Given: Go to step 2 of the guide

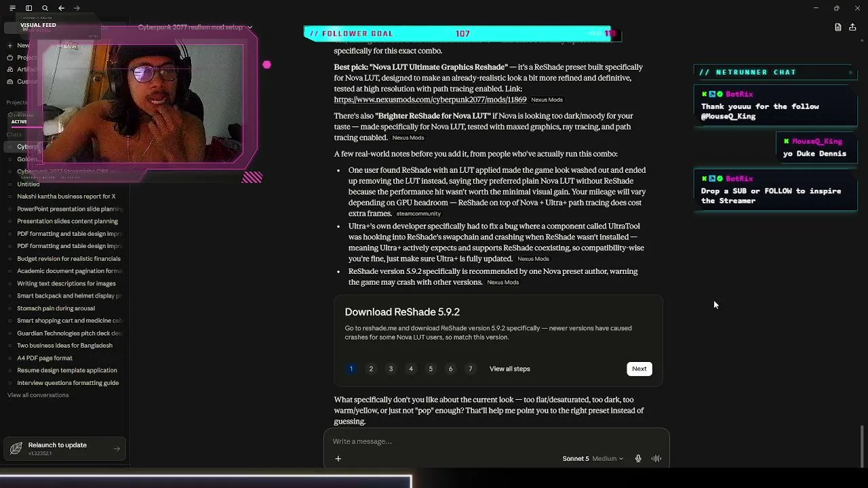Looking at the screenshot, I should click(x=371, y=369).
